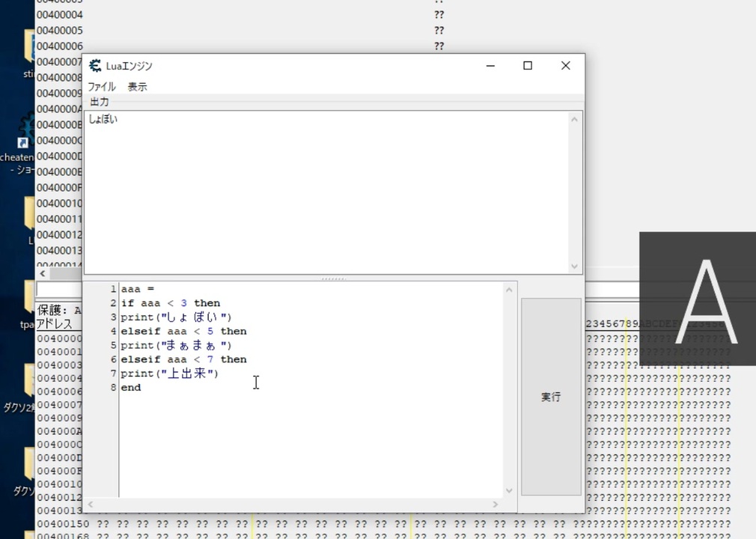Minimize the Luaエンジン window
This screenshot has height=539, width=756.
pos(490,66)
